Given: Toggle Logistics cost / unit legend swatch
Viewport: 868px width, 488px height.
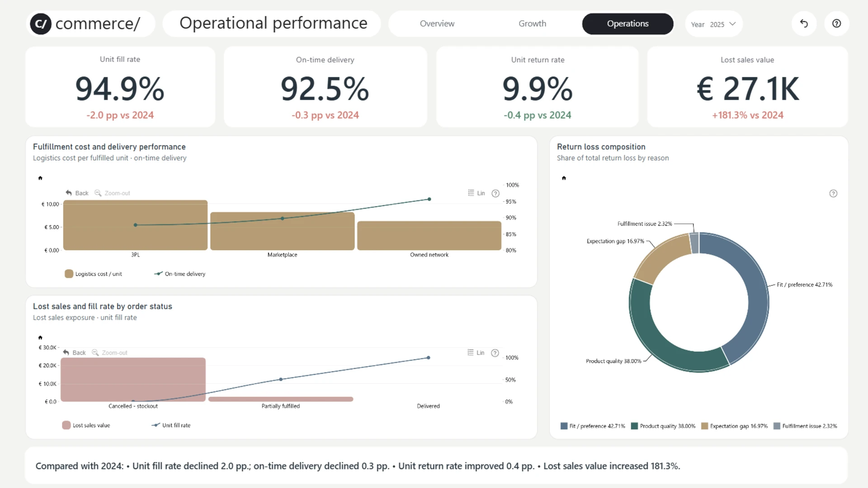Looking at the screenshot, I should (69, 274).
